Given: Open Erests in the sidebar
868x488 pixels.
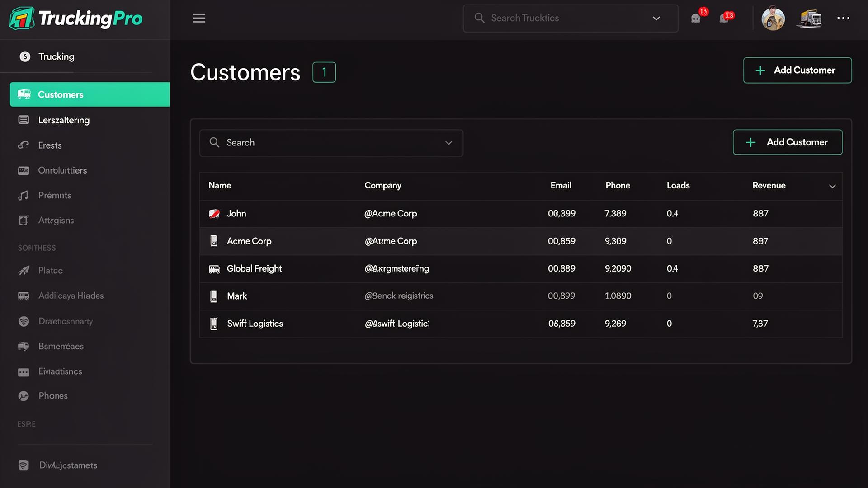Looking at the screenshot, I should coord(50,145).
